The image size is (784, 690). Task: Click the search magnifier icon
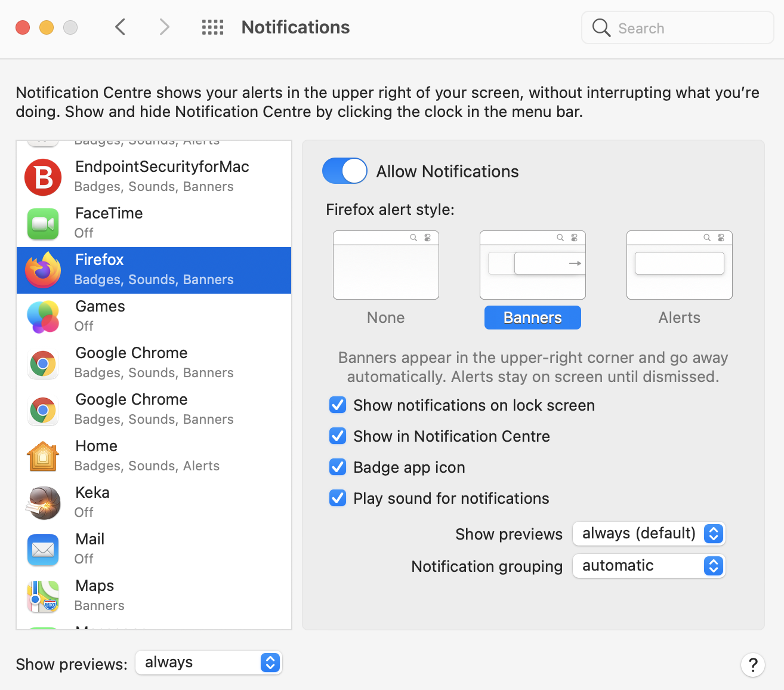[601, 27]
